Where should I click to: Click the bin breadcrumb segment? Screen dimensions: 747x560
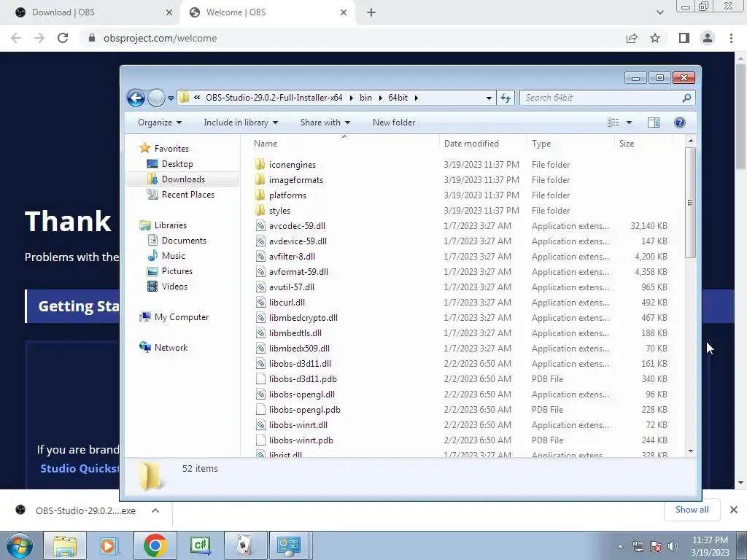click(x=365, y=98)
